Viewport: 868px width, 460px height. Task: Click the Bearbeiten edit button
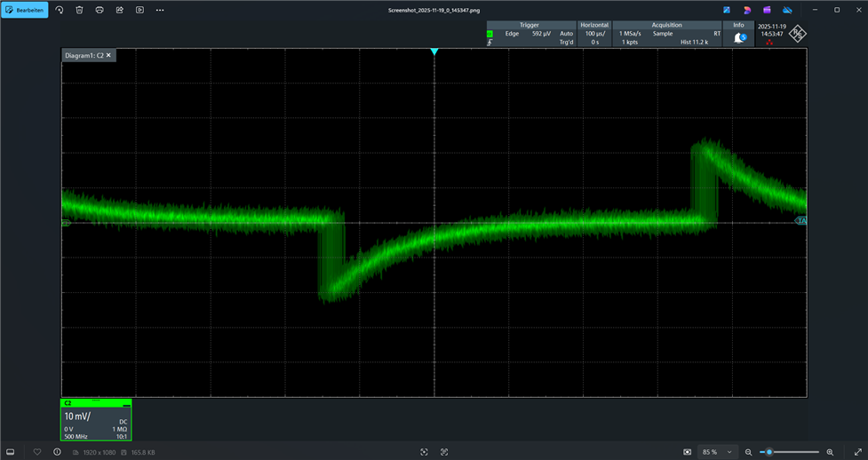point(24,10)
